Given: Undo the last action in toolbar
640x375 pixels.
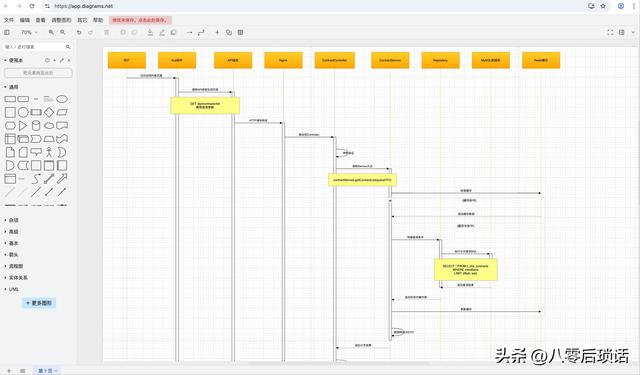Looking at the screenshot, I should click(x=79, y=32).
